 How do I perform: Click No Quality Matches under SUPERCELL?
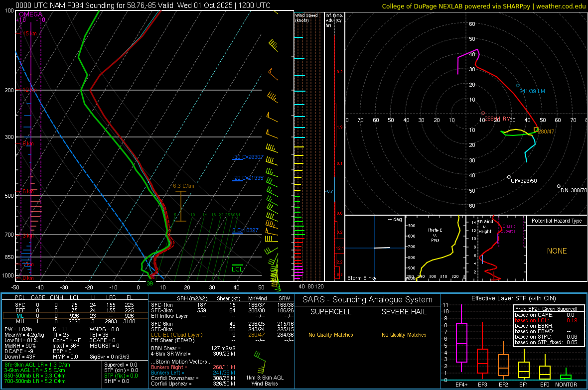tap(331, 335)
